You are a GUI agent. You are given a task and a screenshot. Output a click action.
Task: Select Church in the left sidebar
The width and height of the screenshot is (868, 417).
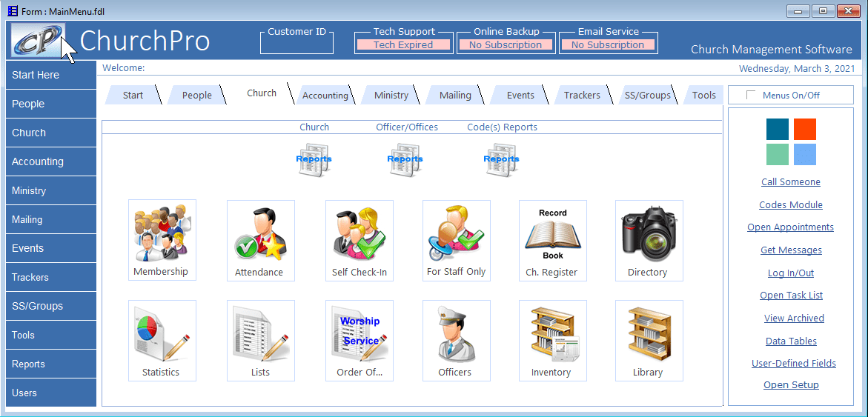51,133
